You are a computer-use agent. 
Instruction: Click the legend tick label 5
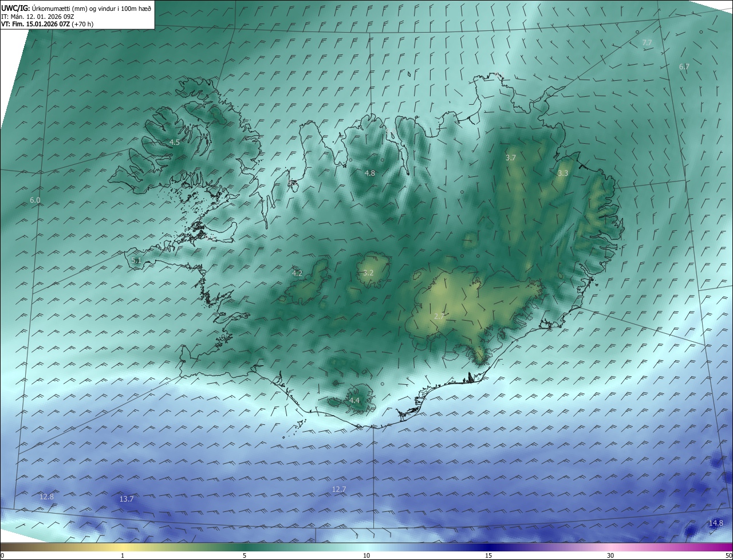point(245,555)
